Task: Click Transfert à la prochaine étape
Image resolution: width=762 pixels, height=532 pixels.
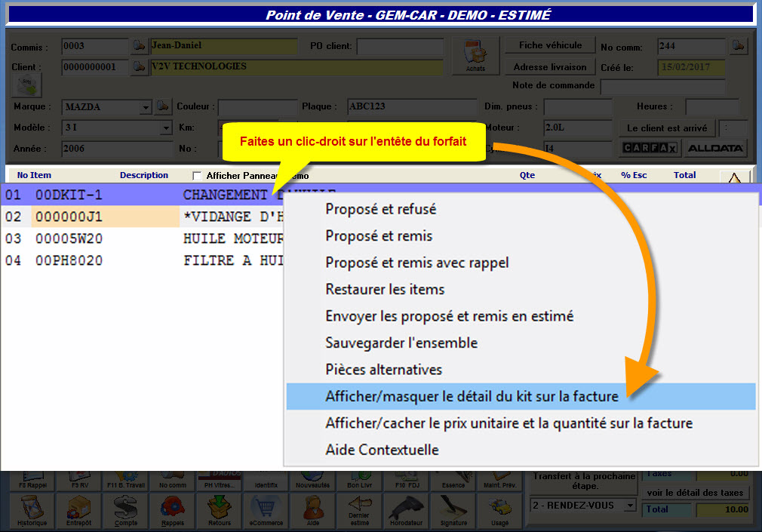Action: pyautogui.click(x=584, y=481)
